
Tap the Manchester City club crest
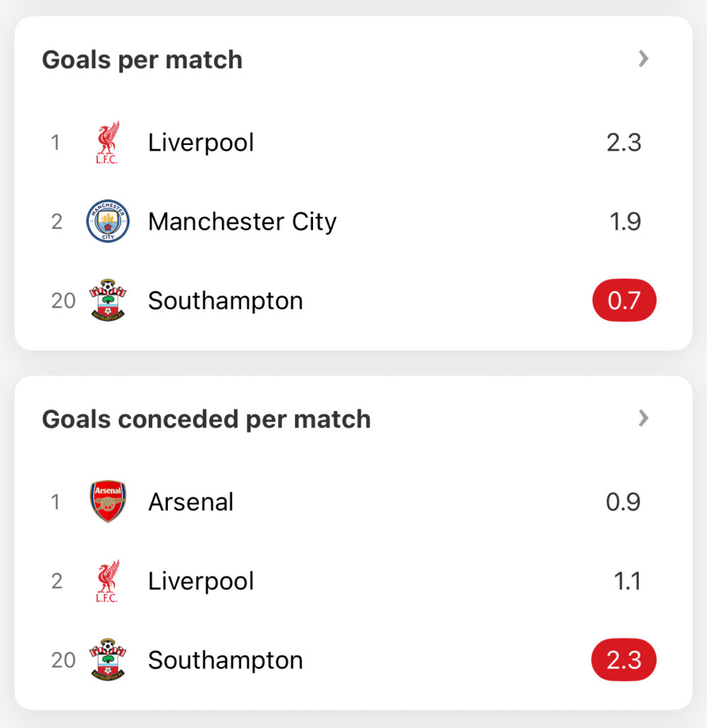pos(108,221)
